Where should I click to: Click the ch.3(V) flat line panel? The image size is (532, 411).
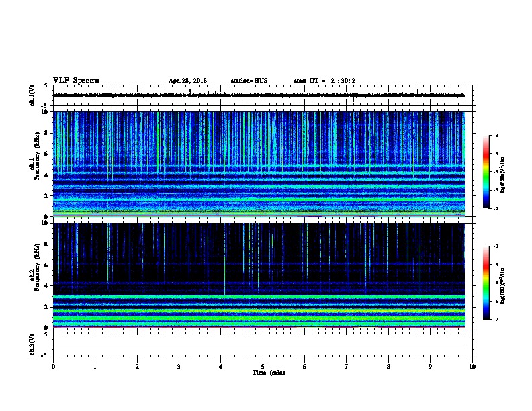[263, 345]
